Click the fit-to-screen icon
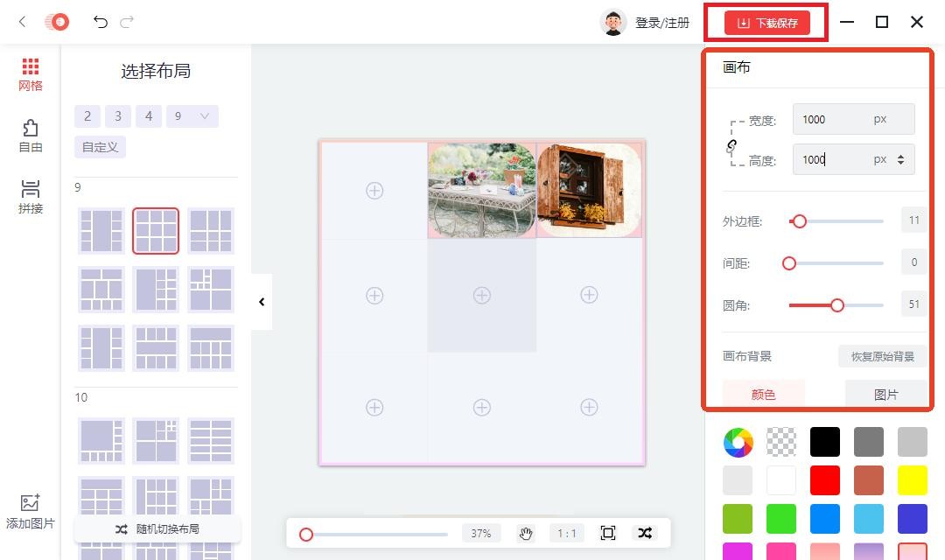This screenshot has width=945, height=560. [x=608, y=533]
